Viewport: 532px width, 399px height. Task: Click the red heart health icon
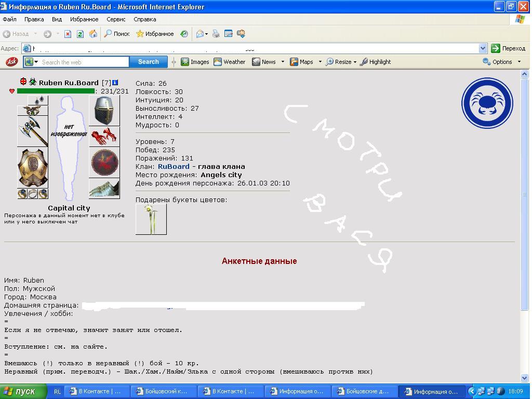[12, 91]
